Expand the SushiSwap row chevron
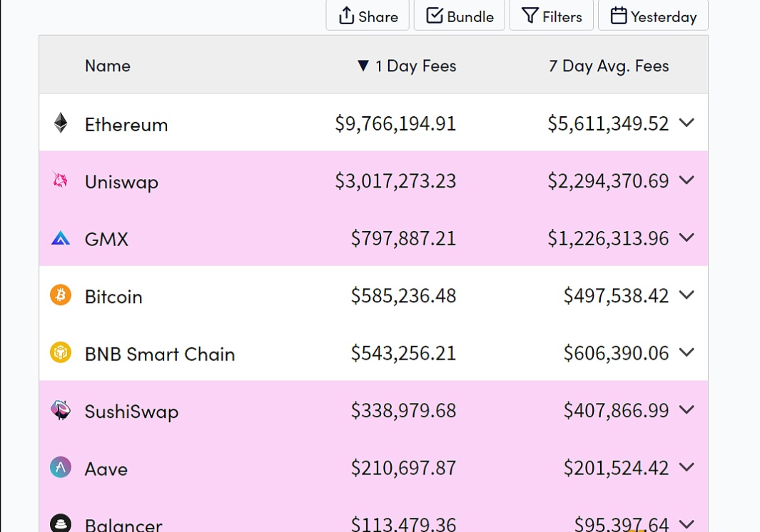The height and width of the screenshot is (532, 760). coord(686,410)
